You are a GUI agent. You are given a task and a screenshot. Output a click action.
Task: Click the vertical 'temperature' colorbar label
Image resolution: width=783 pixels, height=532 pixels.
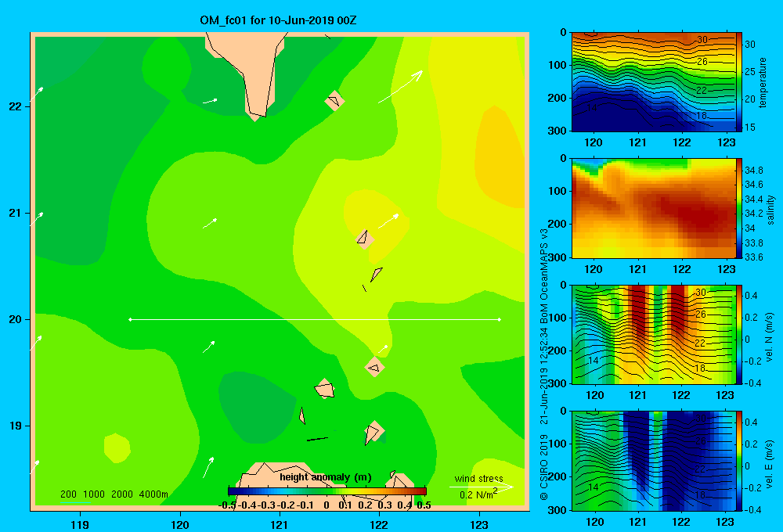(763, 82)
